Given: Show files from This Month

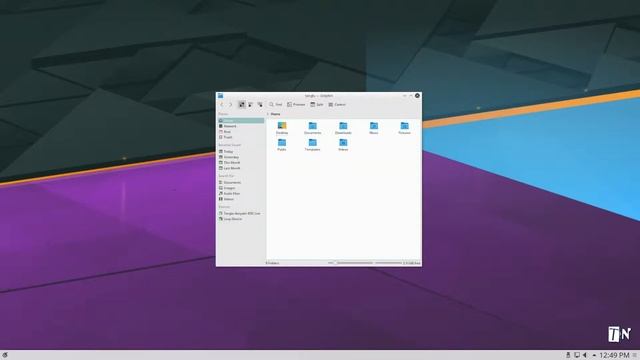Looking at the screenshot, I should coord(241,162).
